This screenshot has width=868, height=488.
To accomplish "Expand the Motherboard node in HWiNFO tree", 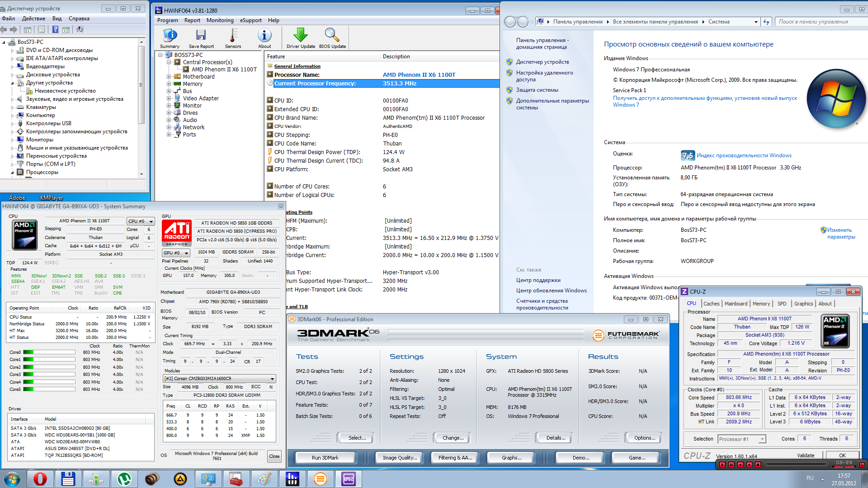I will coord(169,77).
